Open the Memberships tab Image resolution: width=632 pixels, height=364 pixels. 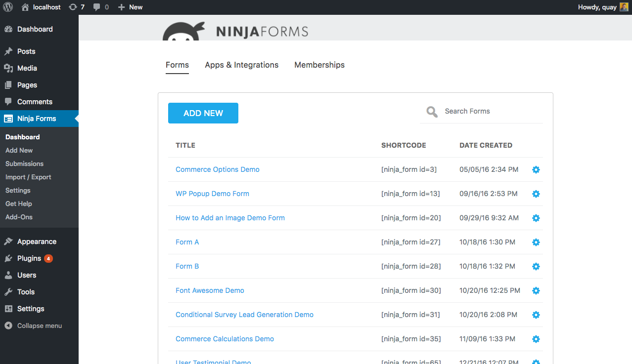click(x=319, y=65)
